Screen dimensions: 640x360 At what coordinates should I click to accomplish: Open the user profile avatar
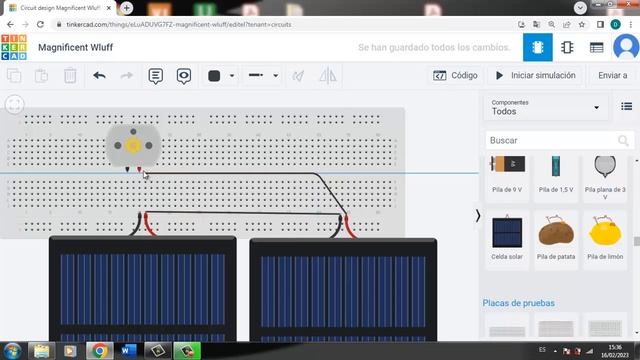coord(626,47)
